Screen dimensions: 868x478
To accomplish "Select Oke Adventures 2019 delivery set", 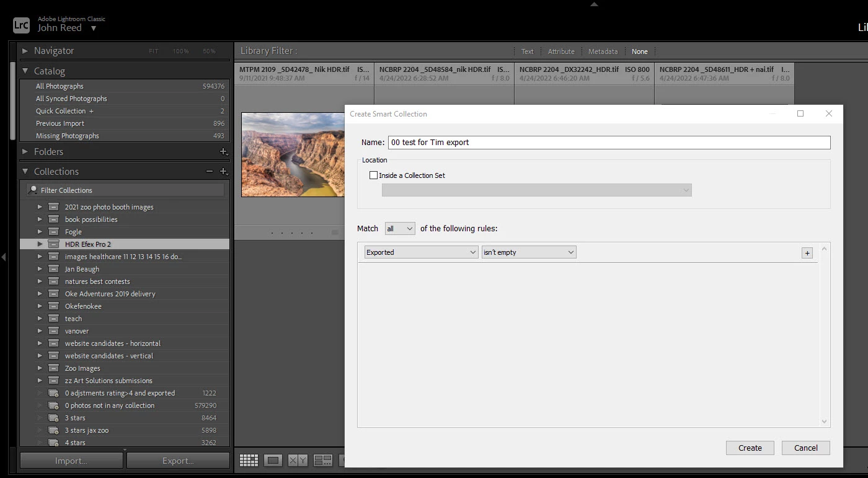I will [125, 294].
